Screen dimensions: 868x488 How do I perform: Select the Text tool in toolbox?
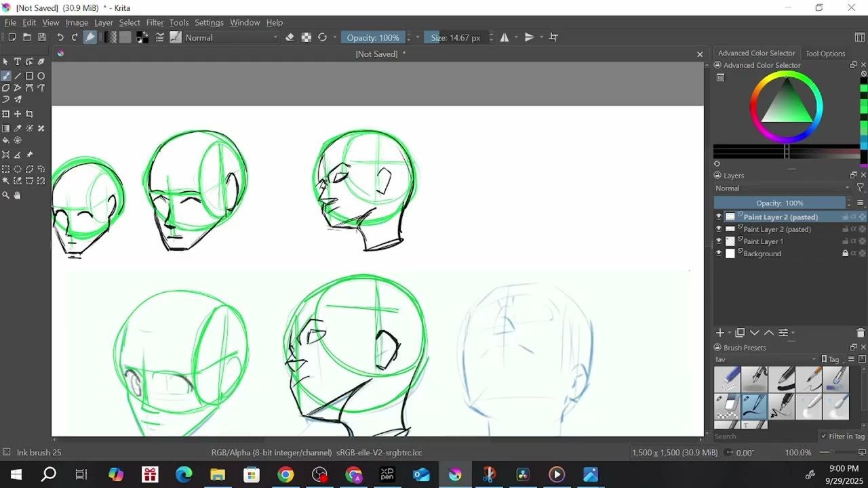pyautogui.click(x=18, y=62)
